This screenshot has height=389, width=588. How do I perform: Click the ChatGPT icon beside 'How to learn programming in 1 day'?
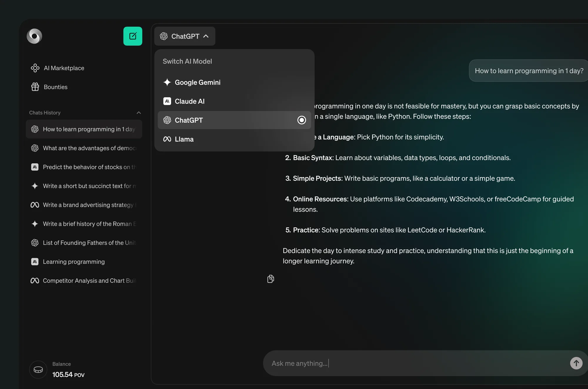pos(35,129)
